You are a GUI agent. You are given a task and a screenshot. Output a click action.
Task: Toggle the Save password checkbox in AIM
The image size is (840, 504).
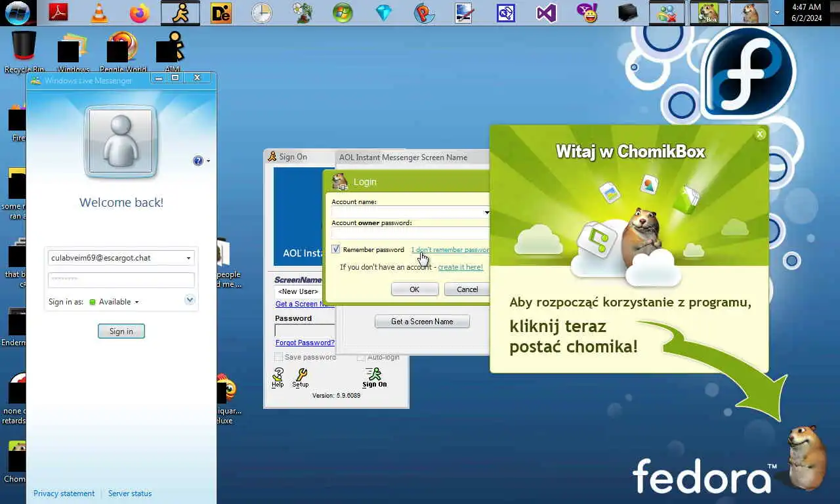pos(279,357)
